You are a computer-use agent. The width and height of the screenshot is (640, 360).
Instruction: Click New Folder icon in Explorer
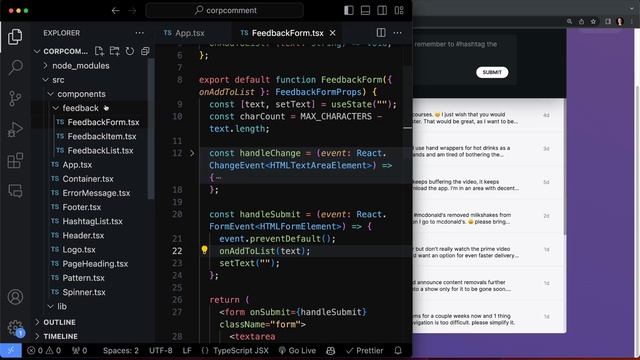click(x=115, y=51)
